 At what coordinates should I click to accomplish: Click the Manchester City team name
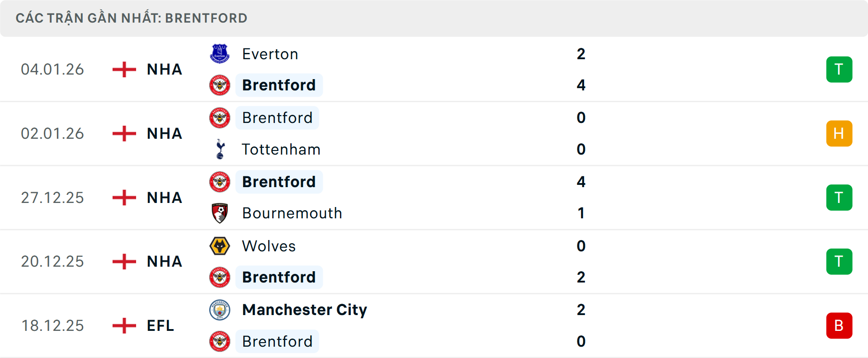point(304,310)
